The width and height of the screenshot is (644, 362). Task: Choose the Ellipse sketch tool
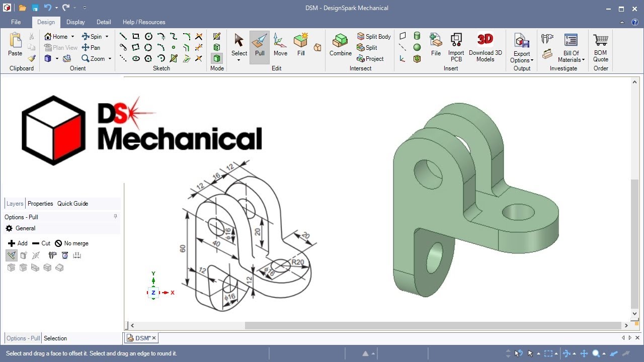[136, 58]
